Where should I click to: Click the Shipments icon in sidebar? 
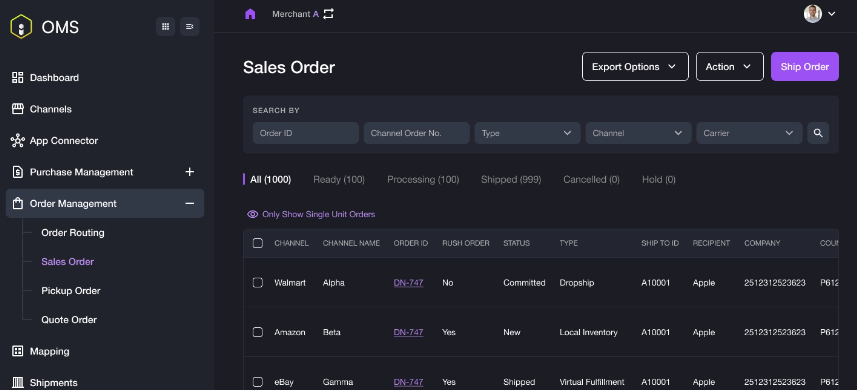(x=17, y=382)
